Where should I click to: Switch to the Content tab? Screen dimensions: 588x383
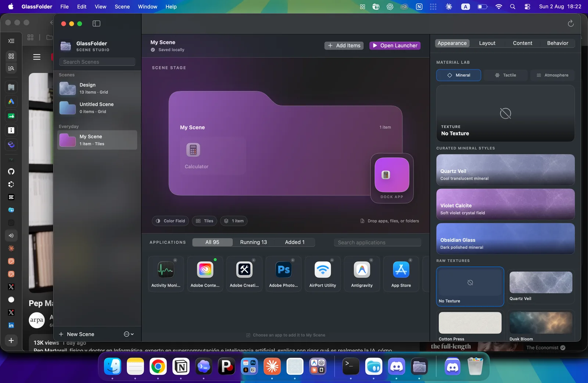click(523, 43)
